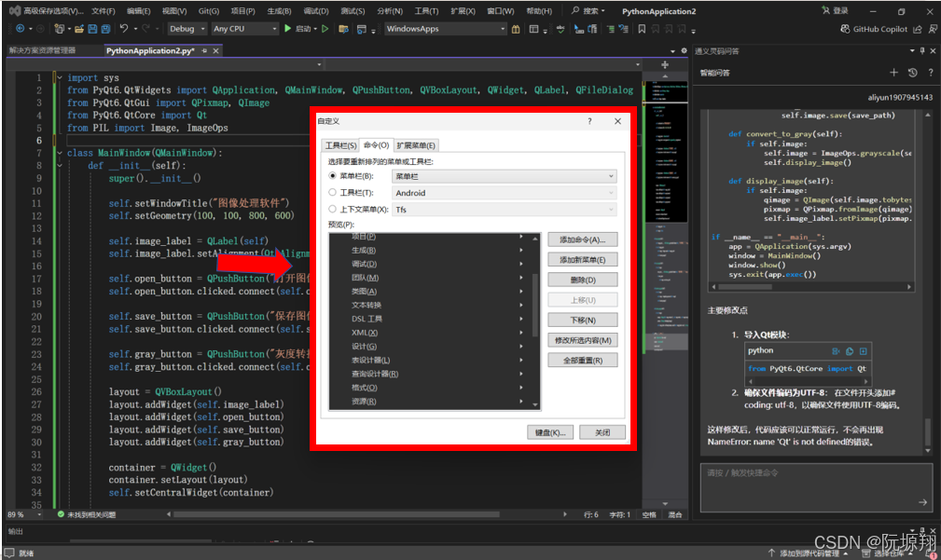Viewport: 941px width, 560px height.
Task: Click the 删除(D) button
Action: pyautogui.click(x=582, y=280)
